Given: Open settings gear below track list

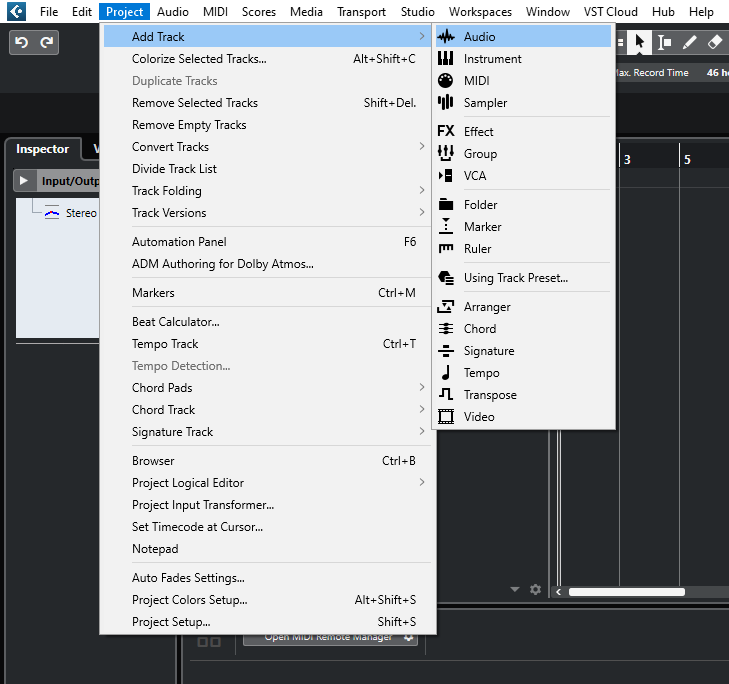Looking at the screenshot, I should tap(535, 590).
